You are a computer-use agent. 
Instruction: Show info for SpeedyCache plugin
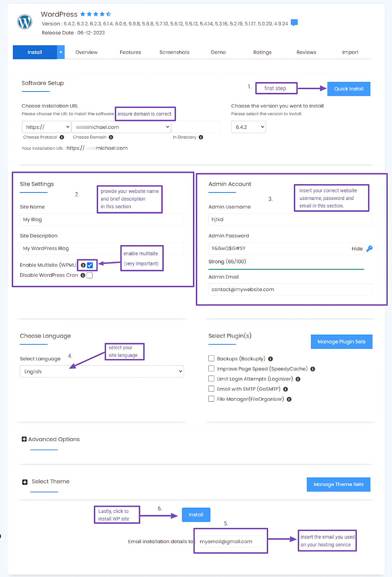313,369
